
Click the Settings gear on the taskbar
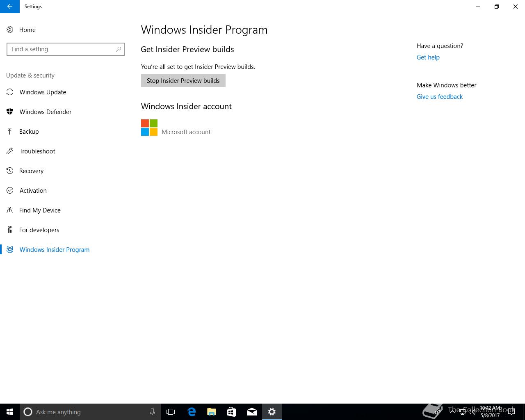tap(272, 412)
